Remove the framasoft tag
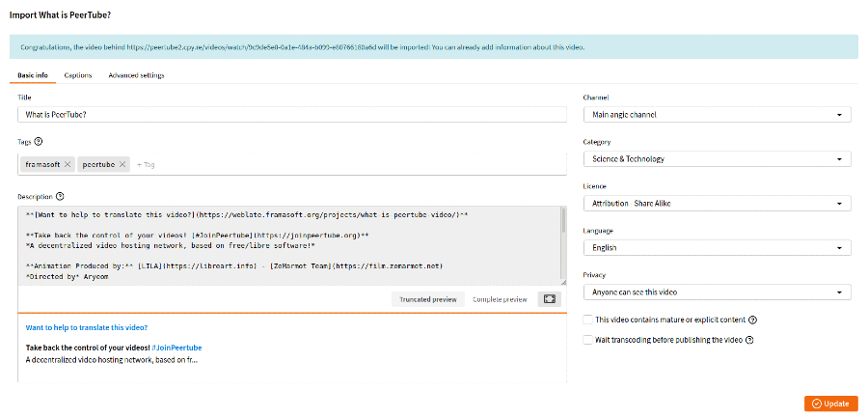Screen dimensions: 868x418 [x=67, y=165]
